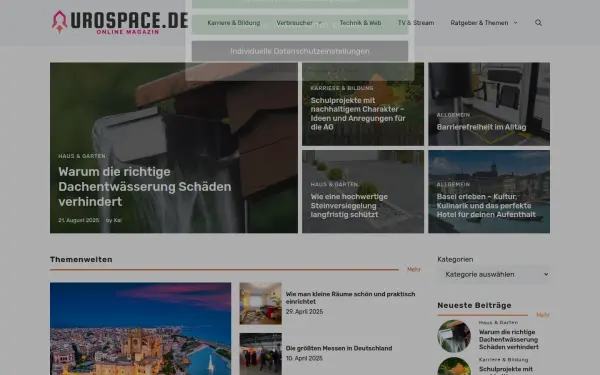This screenshot has width=600, height=375.
Task: Open the Kategorie auswählen dropdown
Action: 494,274
